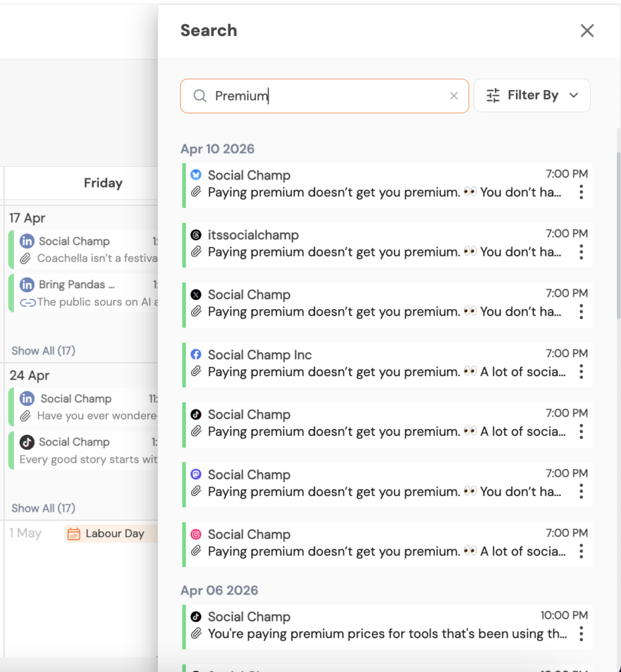Close the Search panel
The image size is (621, 672).
pyautogui.click(x=587, y=30)
